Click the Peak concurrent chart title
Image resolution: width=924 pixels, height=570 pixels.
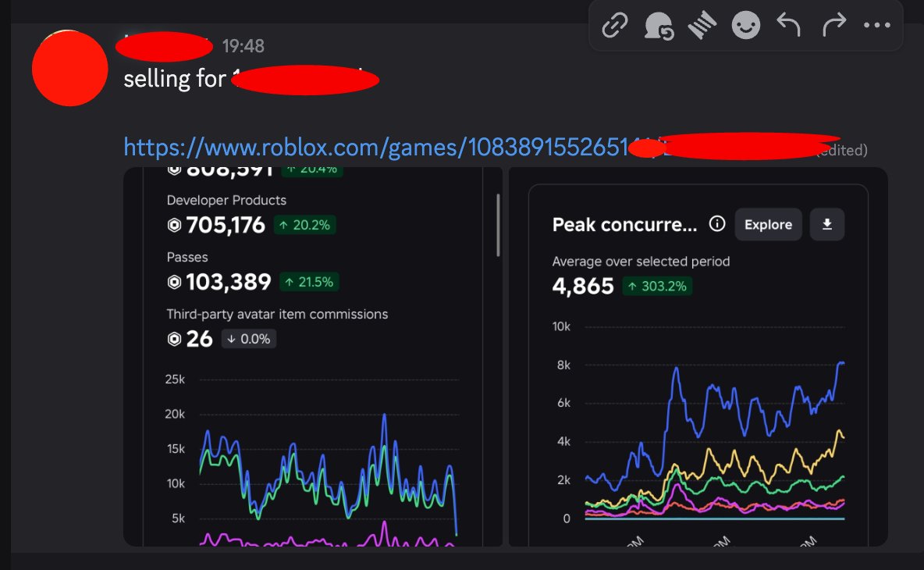pyautogui.click(x=624, y=225)
